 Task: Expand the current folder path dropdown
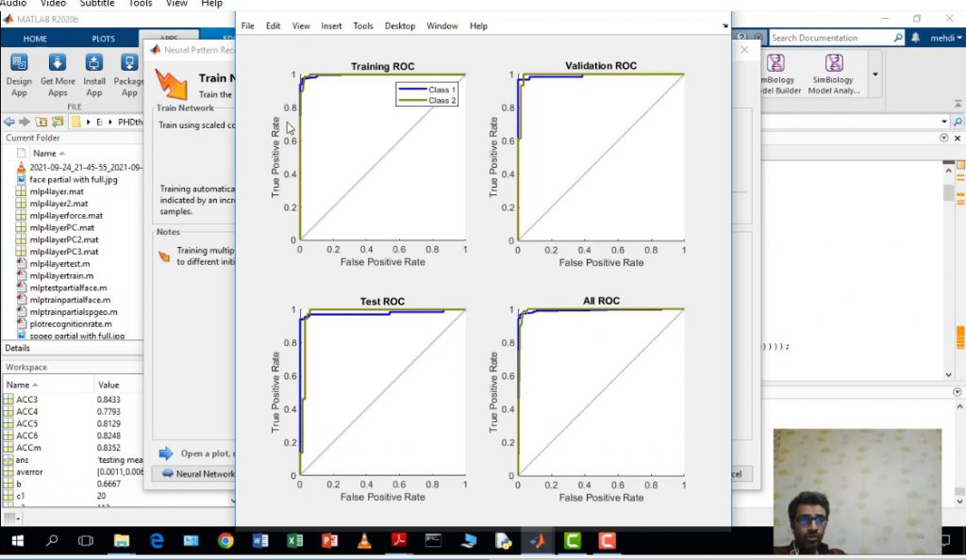tap(944, 122)
